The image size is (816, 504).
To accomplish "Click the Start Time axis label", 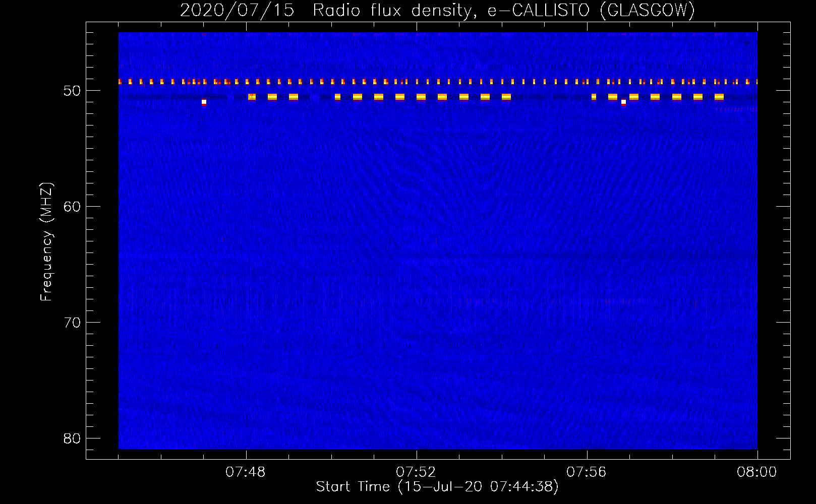I will (x=437, y=487).
